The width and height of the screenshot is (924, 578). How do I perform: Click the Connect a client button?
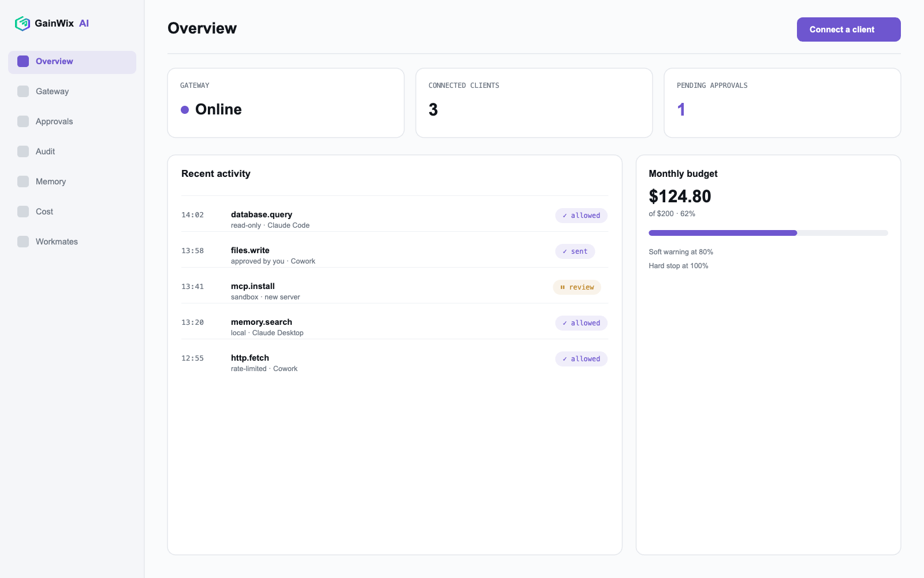(x=848, y=29)
